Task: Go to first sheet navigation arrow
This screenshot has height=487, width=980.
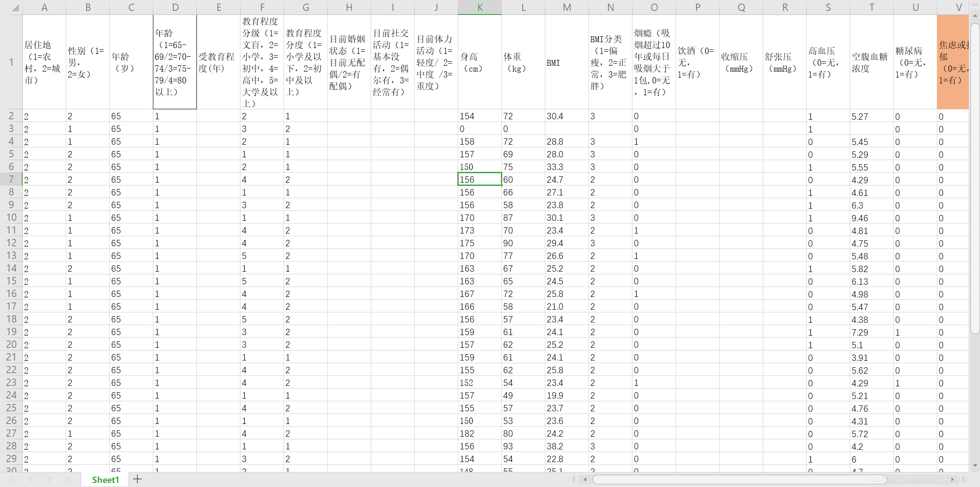Action: (x=14, y=479)
